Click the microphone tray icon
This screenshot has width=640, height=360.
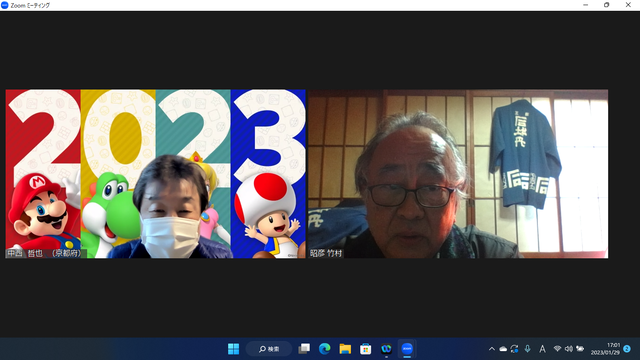click(527, 349)
